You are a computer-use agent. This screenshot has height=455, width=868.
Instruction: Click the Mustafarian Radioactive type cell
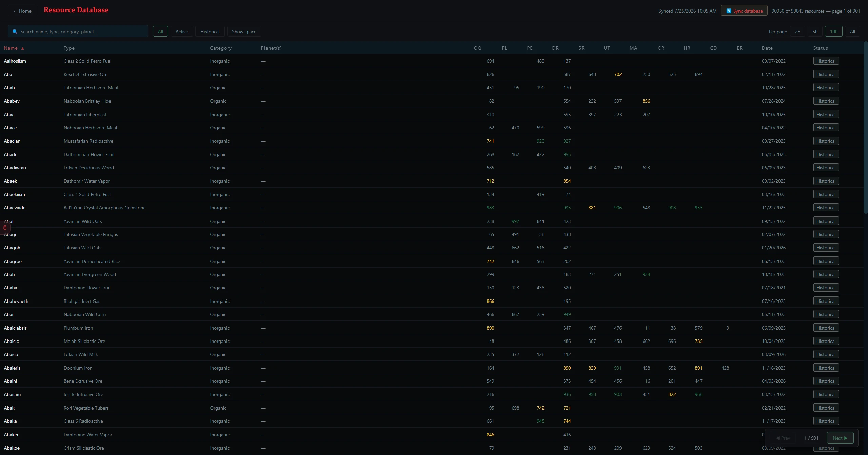coord(88,141)
